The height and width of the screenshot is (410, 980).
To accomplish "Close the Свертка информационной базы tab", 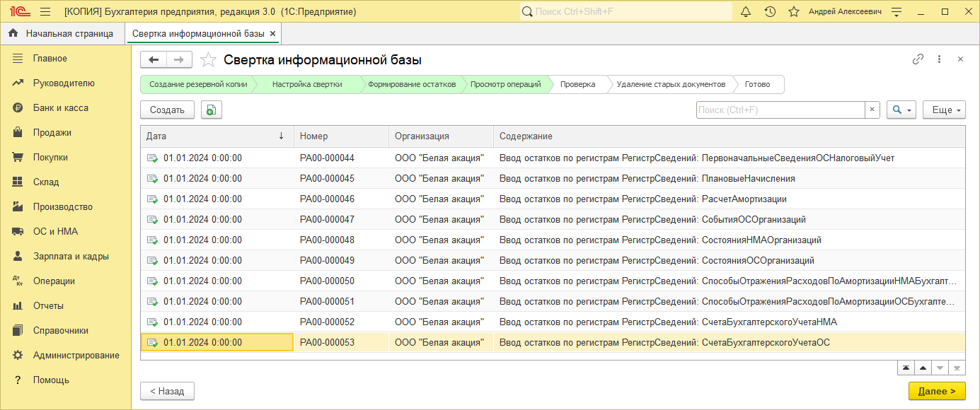I will [273, 33].
